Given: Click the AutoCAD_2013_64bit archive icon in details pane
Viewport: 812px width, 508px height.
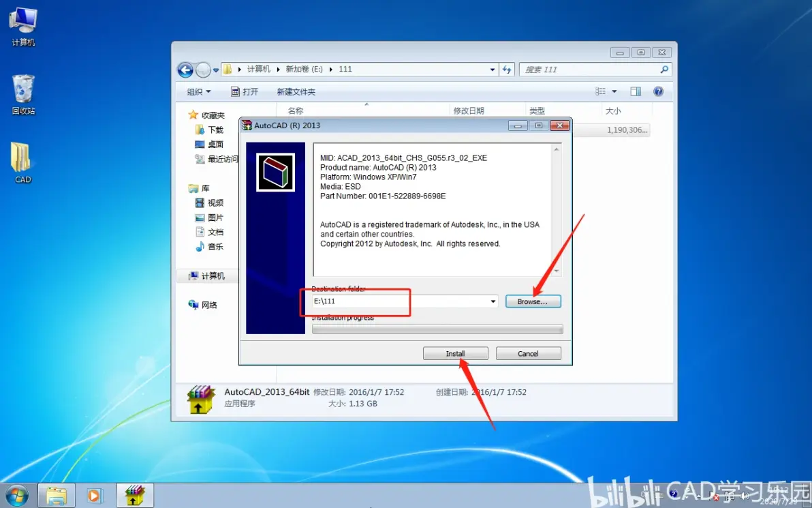Looking at the screenshot, I should [201, 399].
